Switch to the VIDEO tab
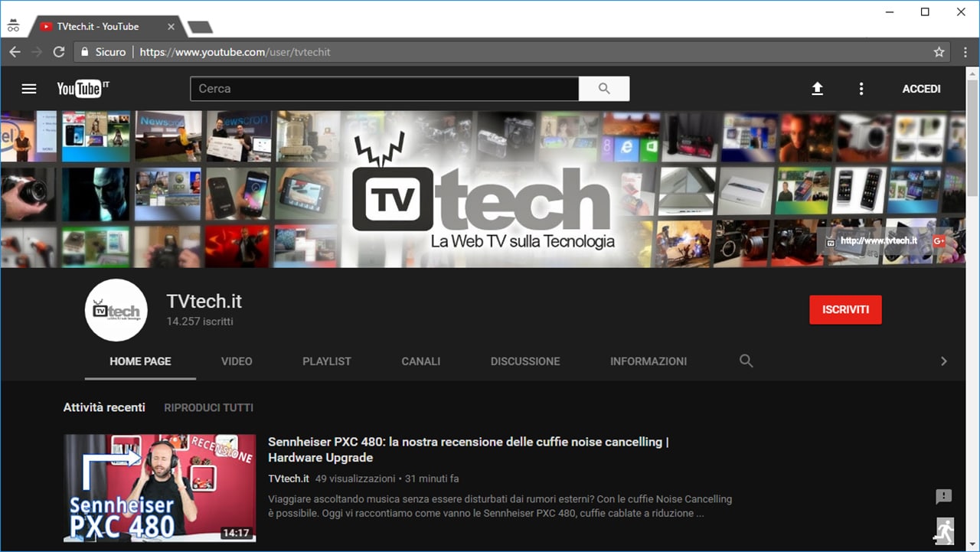The width and height of the screenshot is (980, 552). click(x=237, y=361)
